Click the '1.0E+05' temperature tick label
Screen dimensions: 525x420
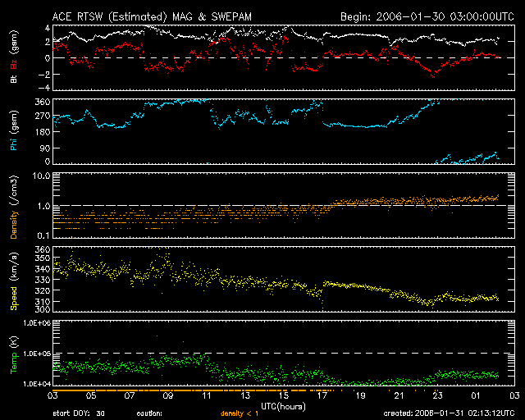coord(37,354)
